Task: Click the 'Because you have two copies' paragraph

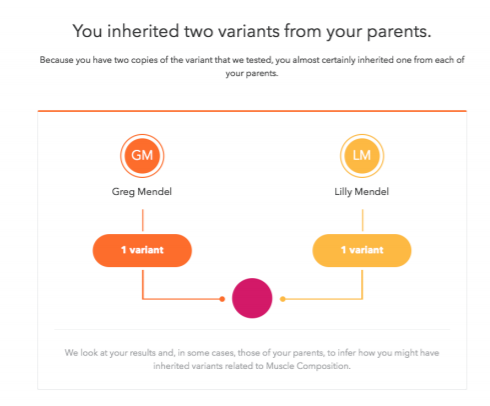Action: click(x=252, y=66)
